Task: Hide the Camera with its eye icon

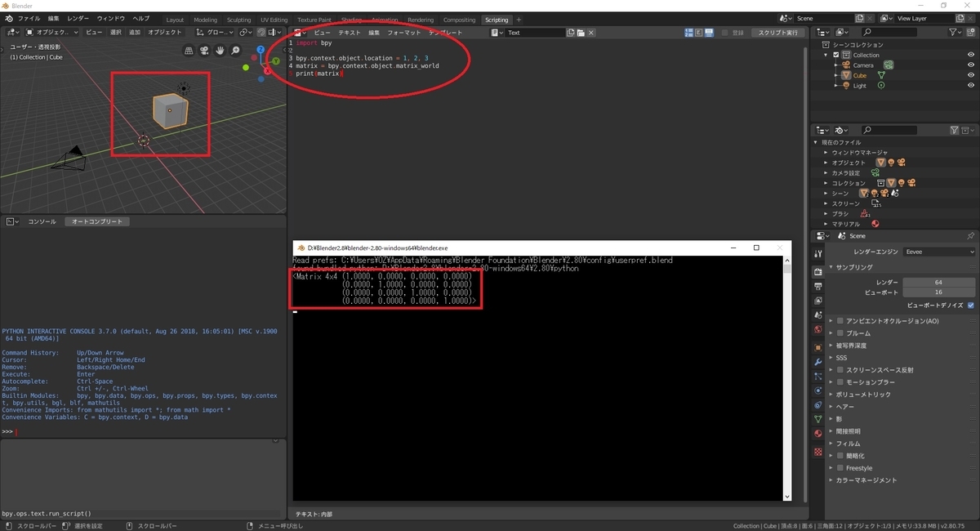Action: (971, 65)
